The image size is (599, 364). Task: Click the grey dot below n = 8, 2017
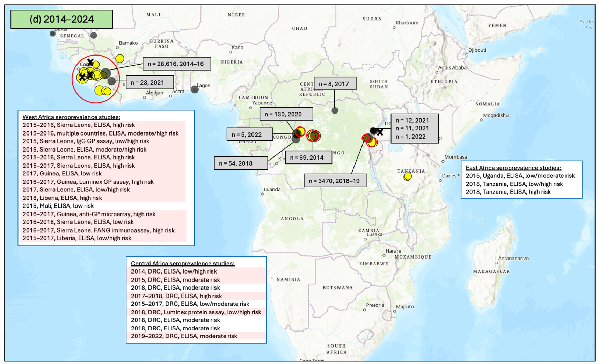coord(335,110)
